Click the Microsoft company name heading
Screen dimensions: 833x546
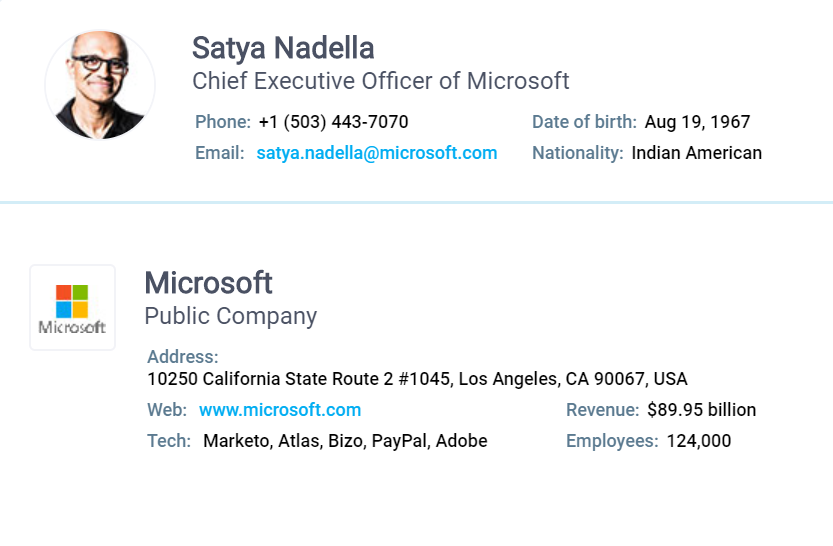tap(208, 283)
